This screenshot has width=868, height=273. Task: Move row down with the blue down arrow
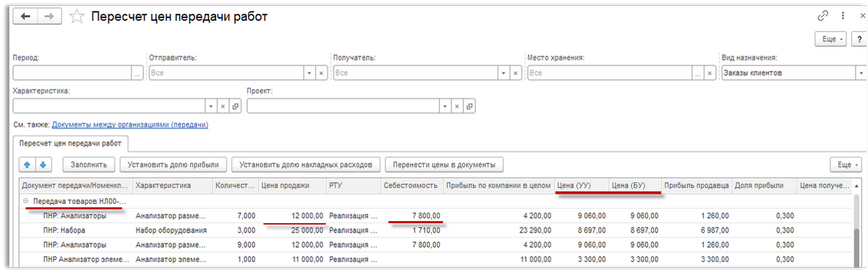coord(43,164)
